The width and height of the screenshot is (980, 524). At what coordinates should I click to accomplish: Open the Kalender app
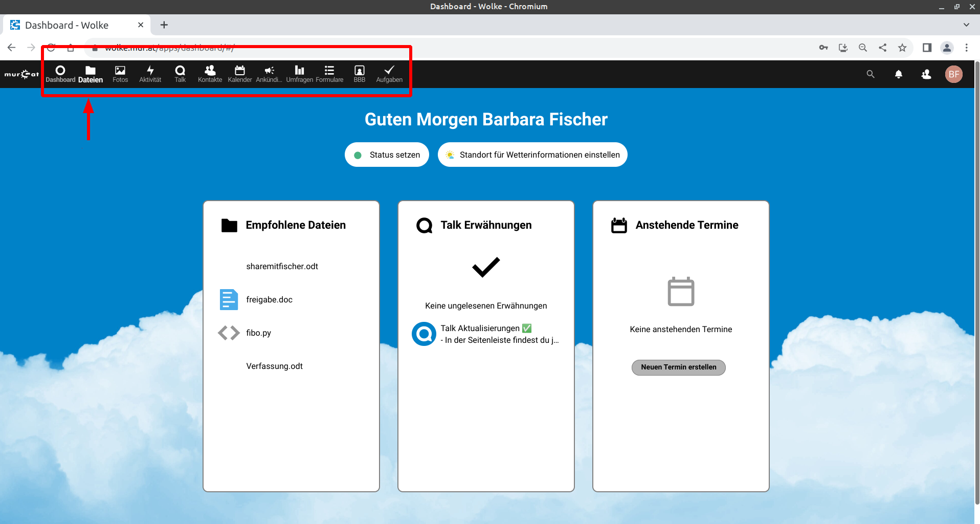pos(240,74)
